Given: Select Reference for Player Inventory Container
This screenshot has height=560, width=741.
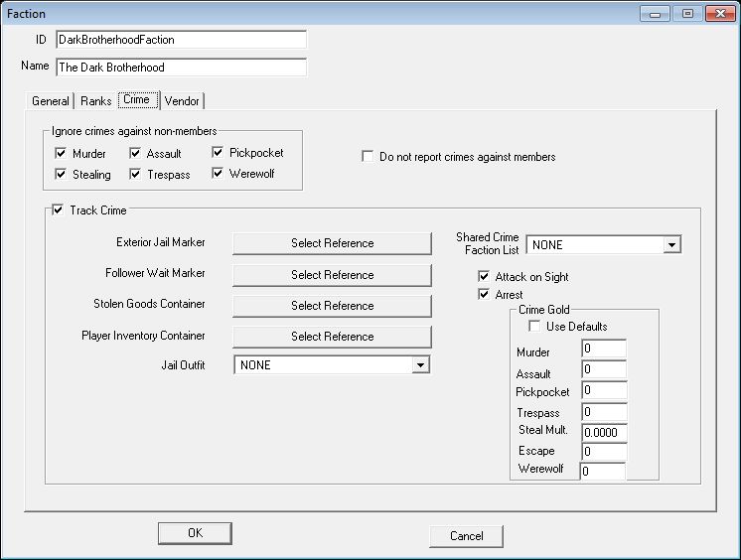Looking at the screenshot, I should click(332, 337).
